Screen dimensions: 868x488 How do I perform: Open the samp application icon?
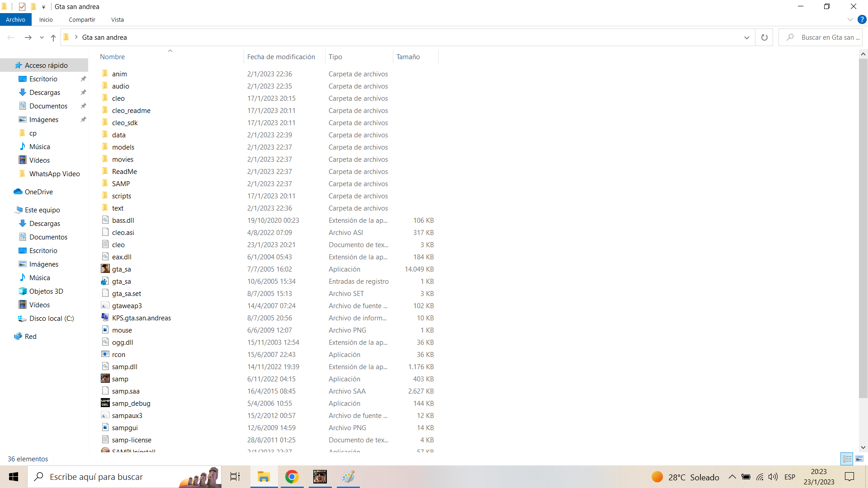click(x=105, y=379)
